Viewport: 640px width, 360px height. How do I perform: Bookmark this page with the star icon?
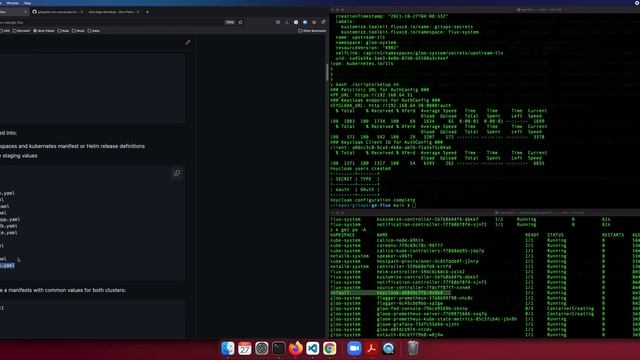240,22
